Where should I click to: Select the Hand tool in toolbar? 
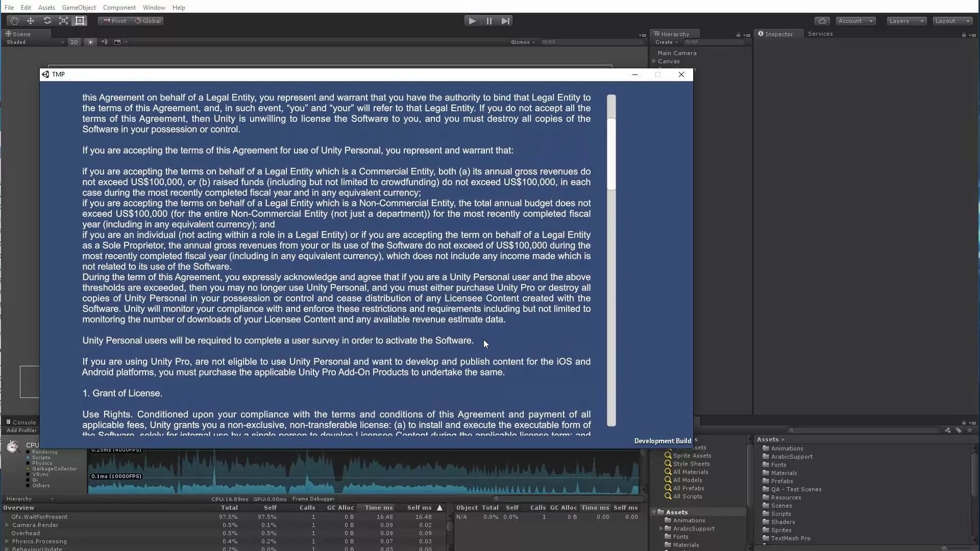(14, 21)
